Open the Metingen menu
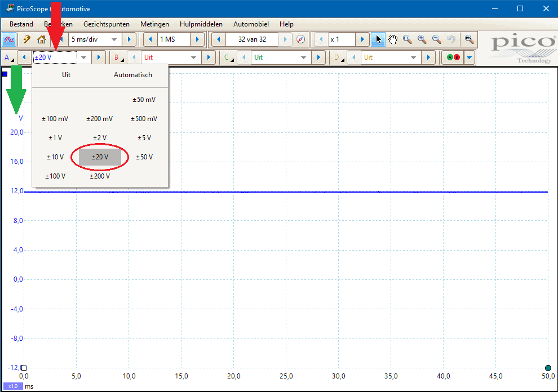 [154, 24]
